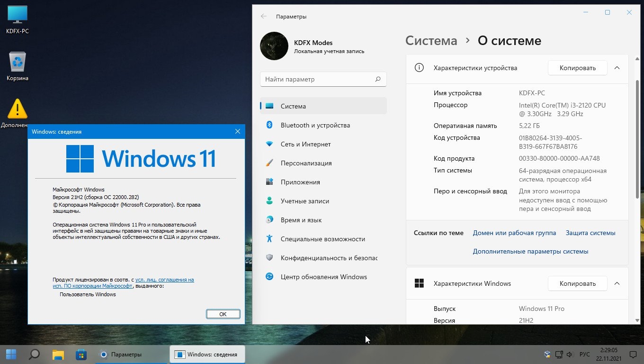Screen dimensions: 644x364
Task: Collapse Характеристики устройства section
Action: (617, 68)
